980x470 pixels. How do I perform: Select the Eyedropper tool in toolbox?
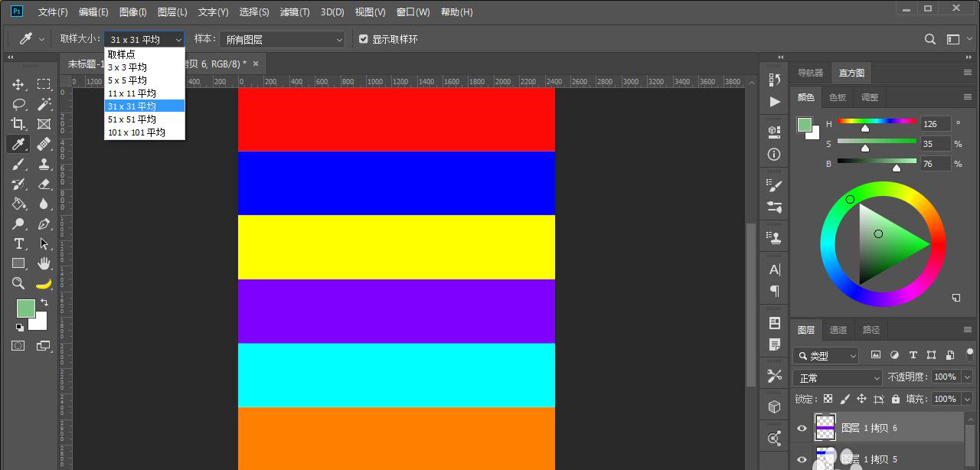coord(18,144)
